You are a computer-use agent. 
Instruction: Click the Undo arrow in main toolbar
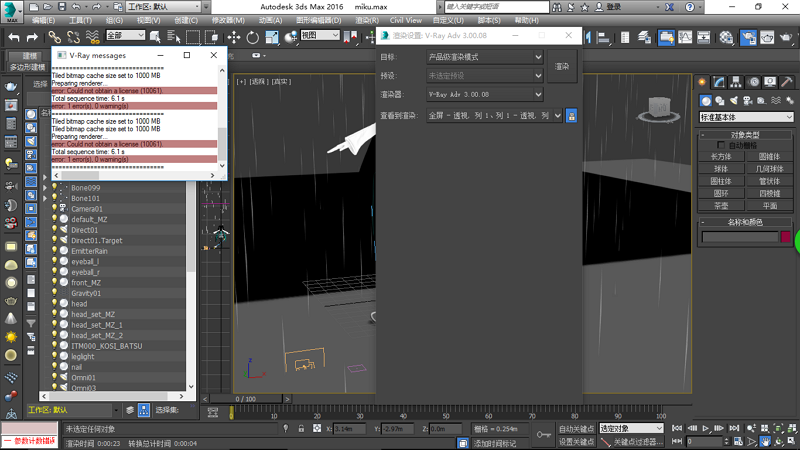point(14,37)
